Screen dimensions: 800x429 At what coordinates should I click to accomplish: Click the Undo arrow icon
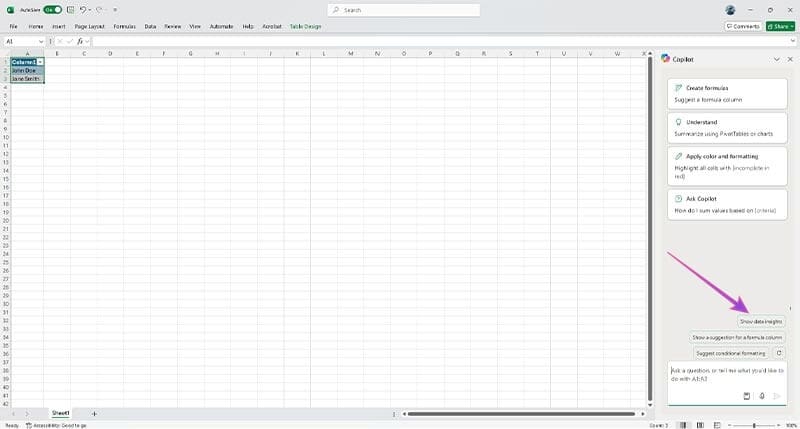pos(83,9)
